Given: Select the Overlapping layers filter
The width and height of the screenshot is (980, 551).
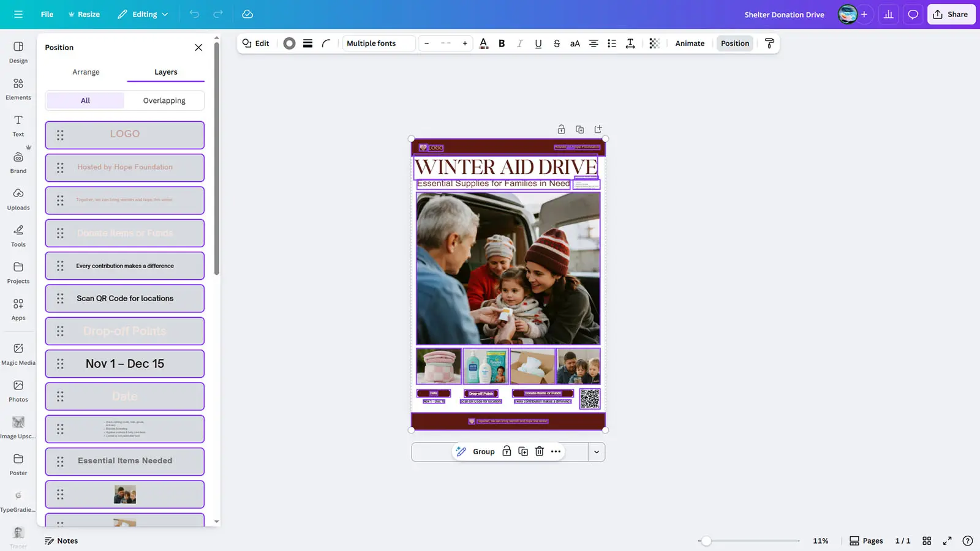Looking at the screenshot, I should pos(164,100).
